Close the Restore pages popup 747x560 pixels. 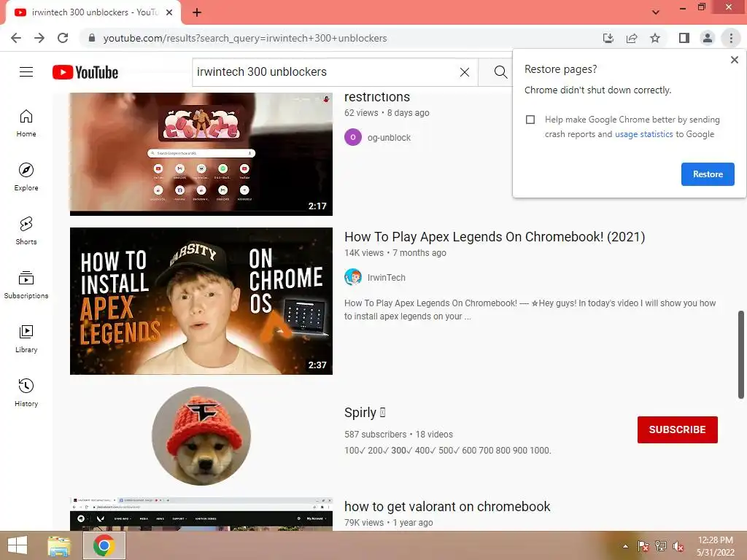[x=734, y=60]
